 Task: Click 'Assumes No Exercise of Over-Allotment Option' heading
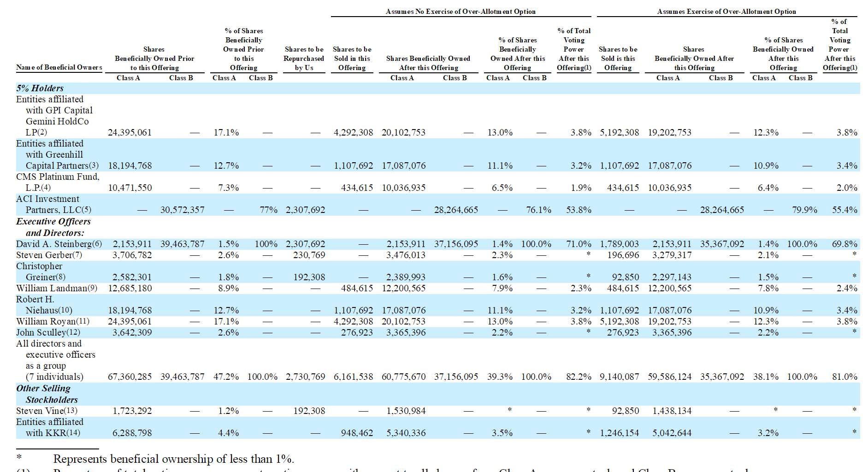point(461,12)
